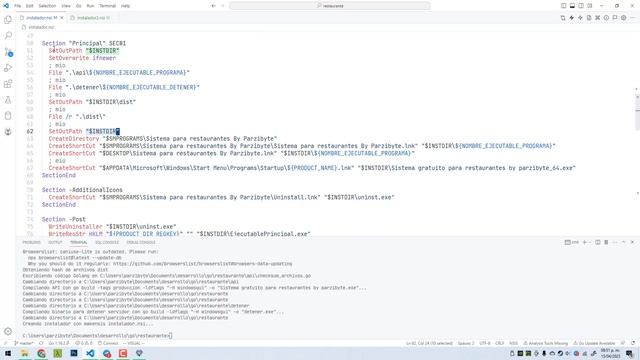Image resolution: width=640 pixels, height=360 pixels.
Task: Click the lightning bolt editor action icon
Action: [571, 18]
